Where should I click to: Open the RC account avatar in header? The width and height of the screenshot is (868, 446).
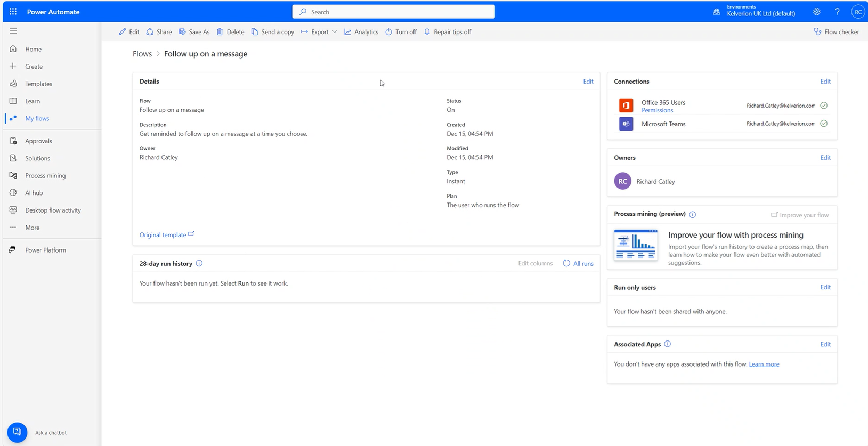click(x=858, y=12)
